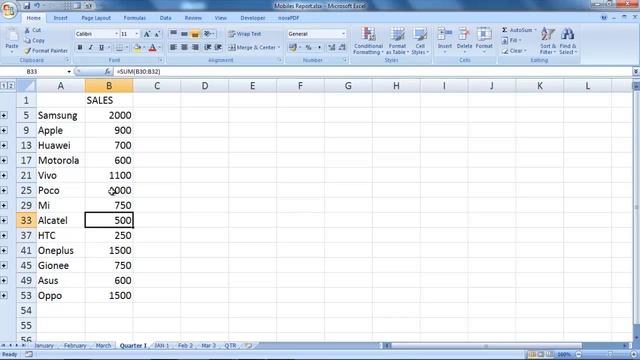Expand outline group for Vivo row

pos(4,176)
